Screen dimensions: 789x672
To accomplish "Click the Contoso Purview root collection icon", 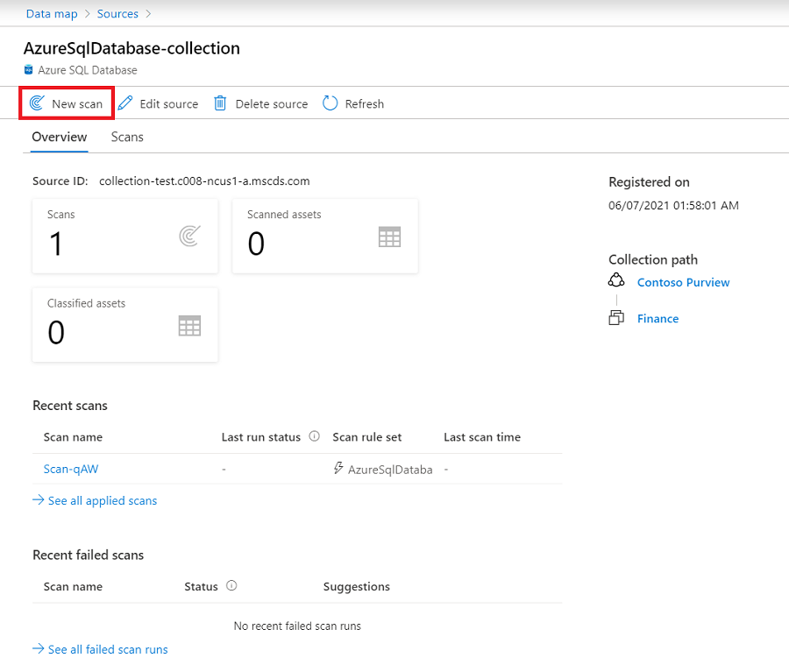I will (617, 281).
